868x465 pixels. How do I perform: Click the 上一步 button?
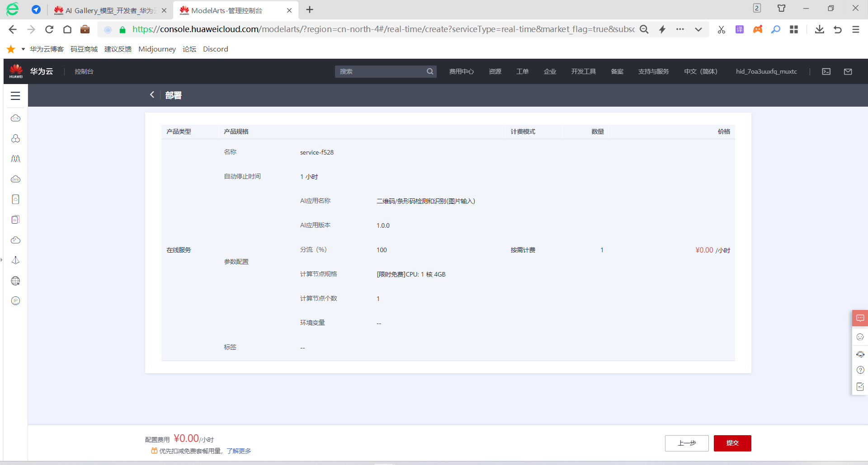pyautogui.click(x=687, y=443)
